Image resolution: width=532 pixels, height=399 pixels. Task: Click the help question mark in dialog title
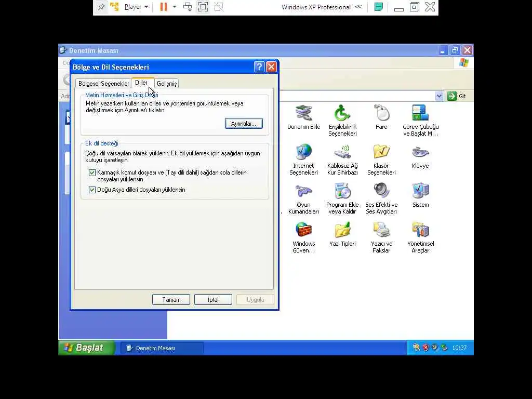point(259,67)
